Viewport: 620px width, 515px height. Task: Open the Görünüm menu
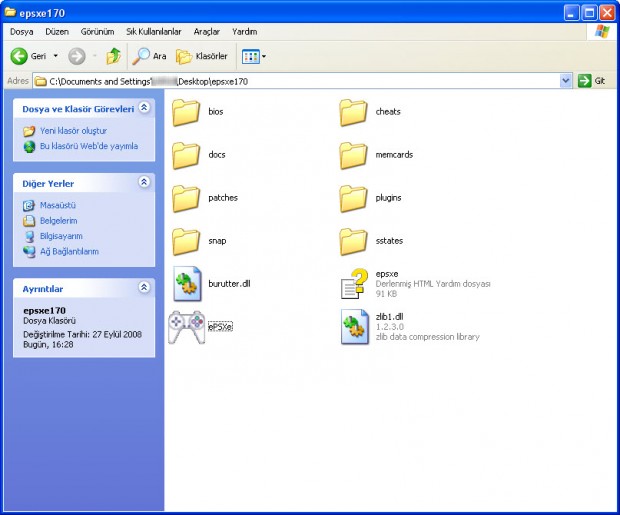[x=97, y=32]
